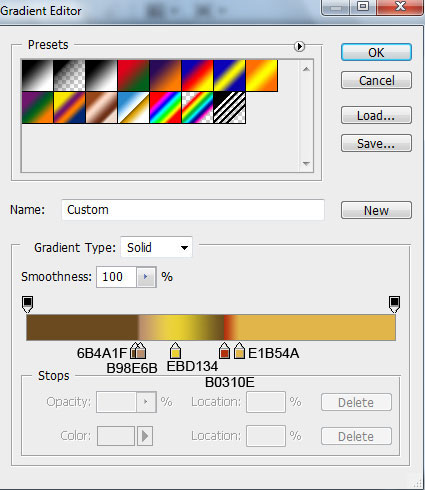Select the right opacity stop above gradient

(394, 304)
